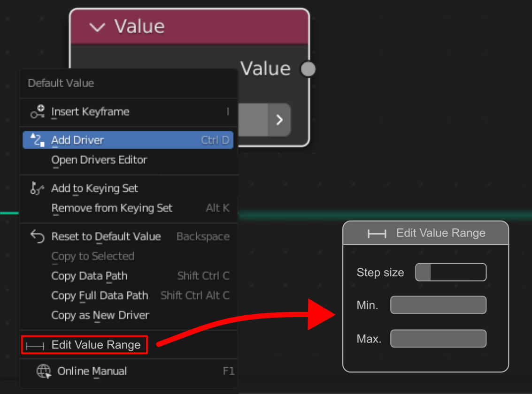Screen dimensions: 532x394
Task: Click the Value node output socket
Action: click(308, 69)
